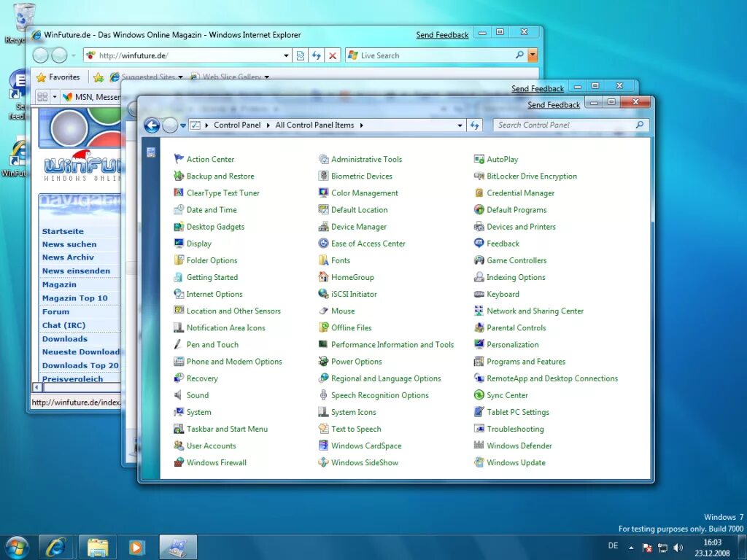Click the Start orb button

pos(17,548)
